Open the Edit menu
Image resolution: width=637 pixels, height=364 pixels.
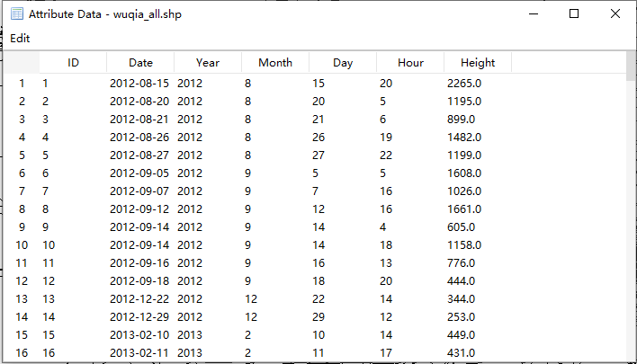click(x=20, y=39)
